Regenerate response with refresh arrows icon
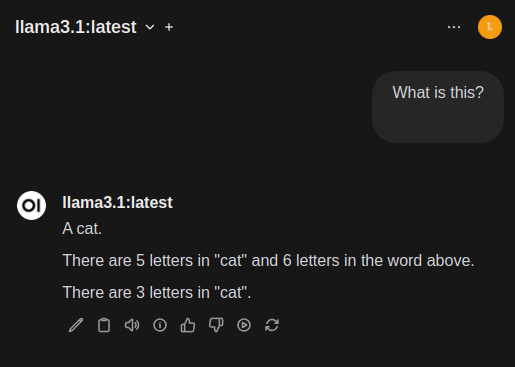Image resolution: width=515 pixels, height=367 pixels. click(272, 325)
